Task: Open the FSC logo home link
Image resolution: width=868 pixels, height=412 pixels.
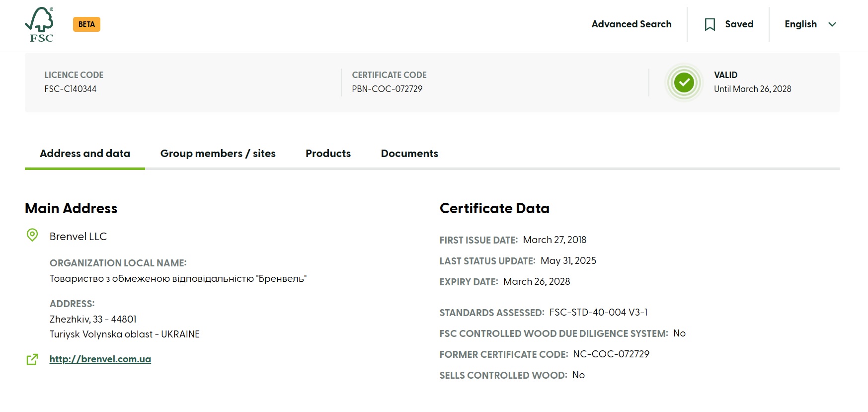Action: coord(39,24)
